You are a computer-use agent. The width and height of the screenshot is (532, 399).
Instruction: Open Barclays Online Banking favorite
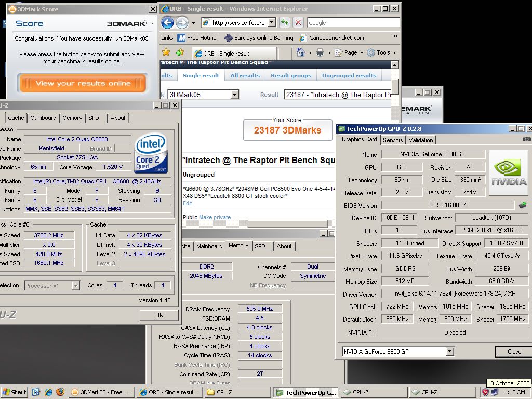point(259,38)
